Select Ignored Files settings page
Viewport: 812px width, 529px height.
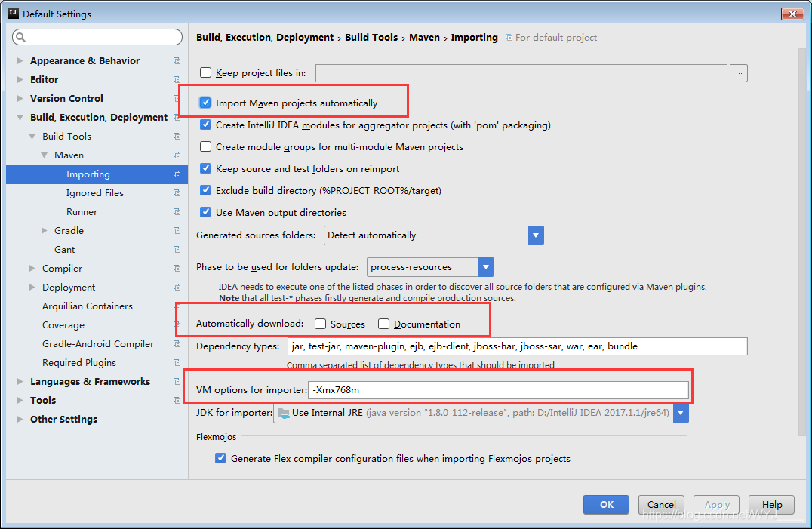click(95, 193)
